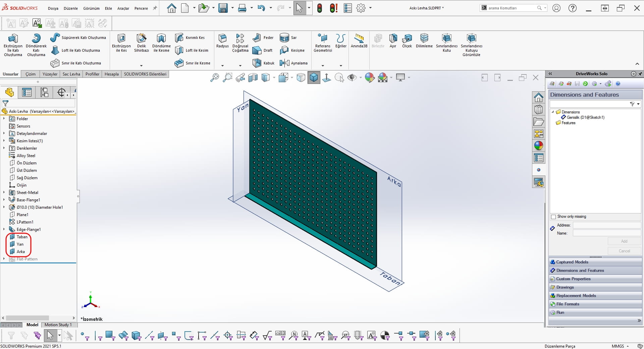
Task: Select the Taban feature in tree
Action: tap(22, 237)
